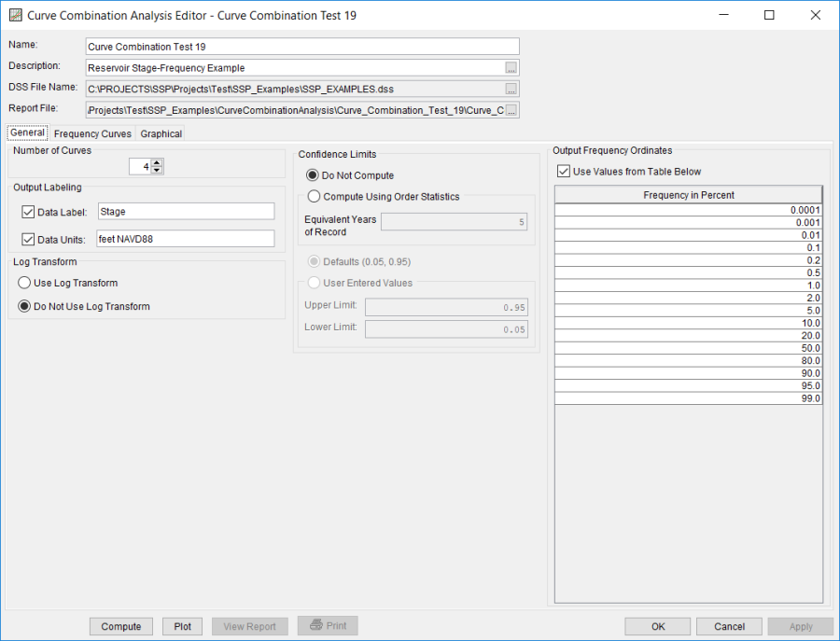Click the Compute button

(x=120, y=625)
